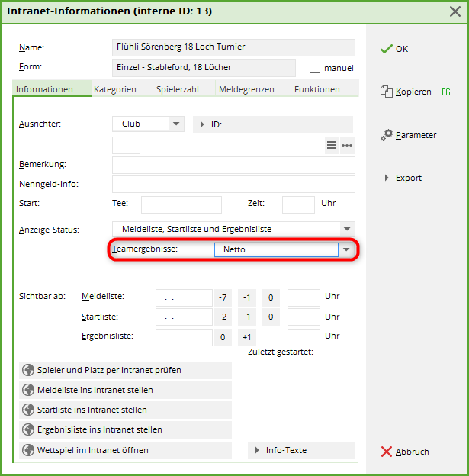Confirm via the OK text label
The width and height of the screenshot is (469, 476).
point(402,49)
